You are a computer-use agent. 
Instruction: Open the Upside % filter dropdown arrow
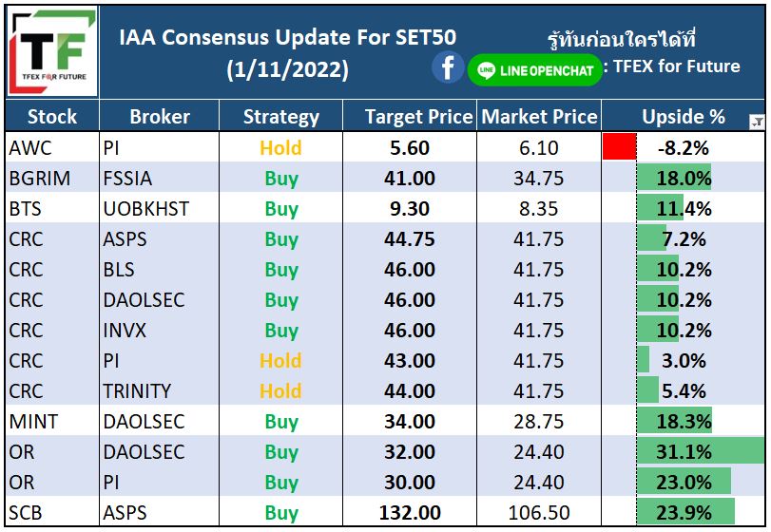(757, 122)
